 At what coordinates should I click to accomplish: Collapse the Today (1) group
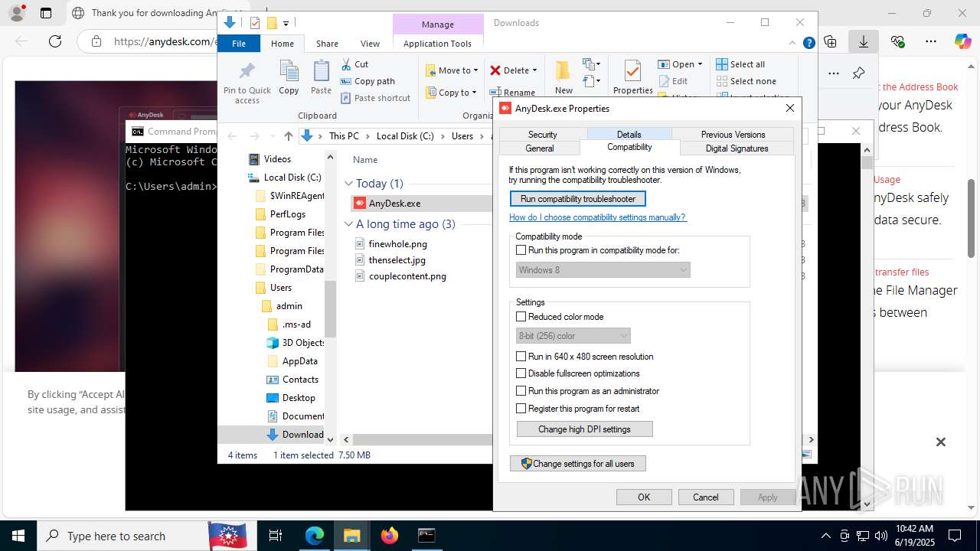tap(348, 184)
